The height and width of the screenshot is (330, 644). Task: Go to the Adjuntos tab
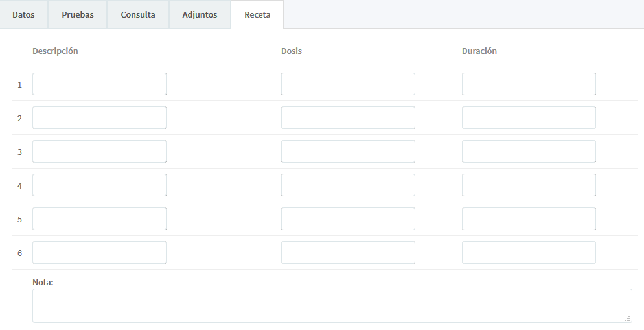pyautogui.click(x=200, y=14)
